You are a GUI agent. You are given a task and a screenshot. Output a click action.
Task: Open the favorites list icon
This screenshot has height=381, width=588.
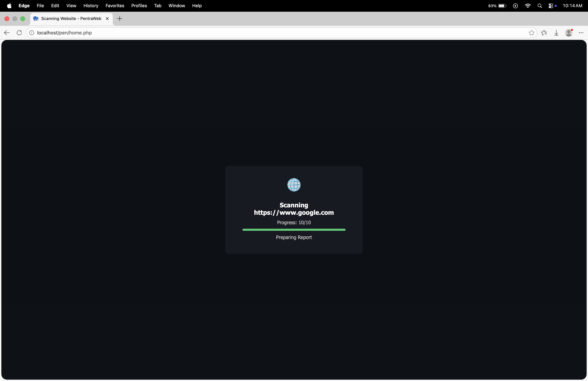[544, 33]
